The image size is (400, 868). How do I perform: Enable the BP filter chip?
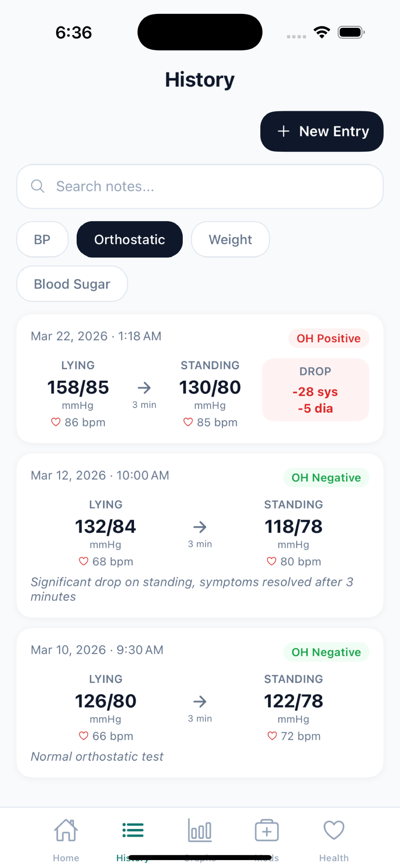pyautogui.click(x=42, y=239)
